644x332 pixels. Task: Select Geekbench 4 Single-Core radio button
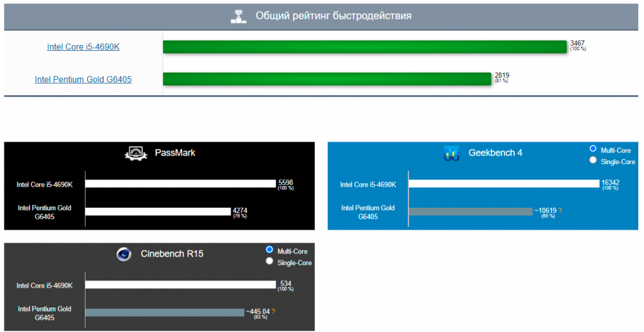coord(593,161)
